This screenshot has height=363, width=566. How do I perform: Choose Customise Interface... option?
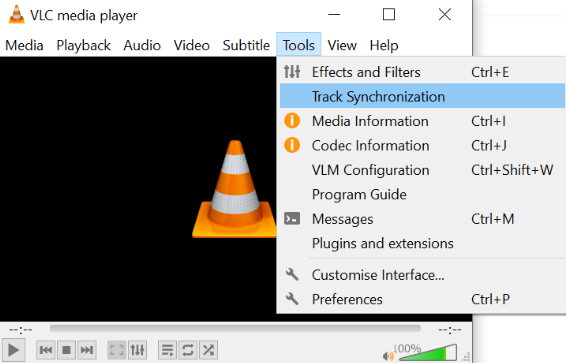pyautogui.click(x=422, y=275)
